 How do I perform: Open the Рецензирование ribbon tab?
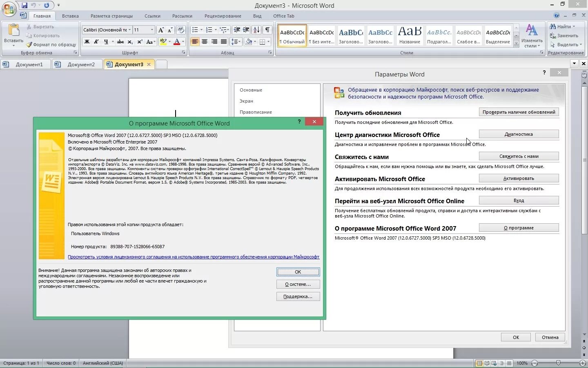(223, 16)
